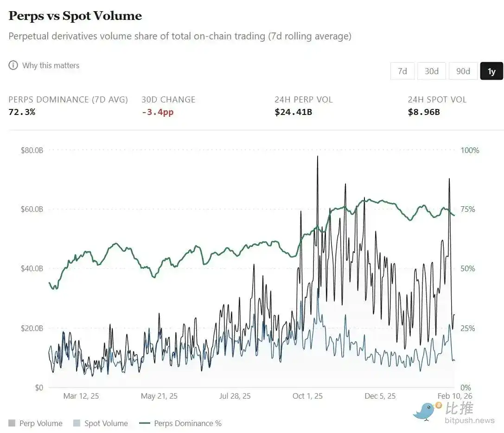The image size is (504, 433).
Task: Click the Oct 1, 25 x-axis label
Action: click(307, 396)
